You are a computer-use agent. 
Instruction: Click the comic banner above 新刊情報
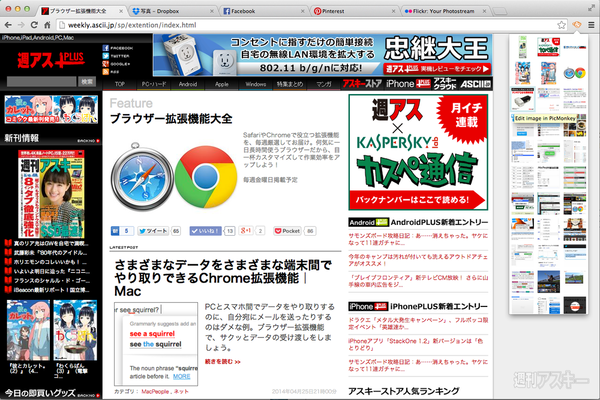pos(51,109)
